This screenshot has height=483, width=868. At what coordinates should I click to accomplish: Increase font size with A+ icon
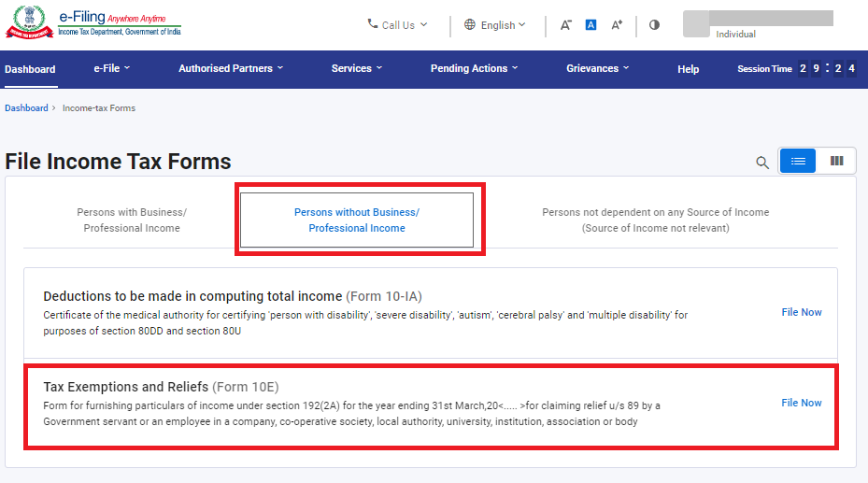tap(617, 25)
